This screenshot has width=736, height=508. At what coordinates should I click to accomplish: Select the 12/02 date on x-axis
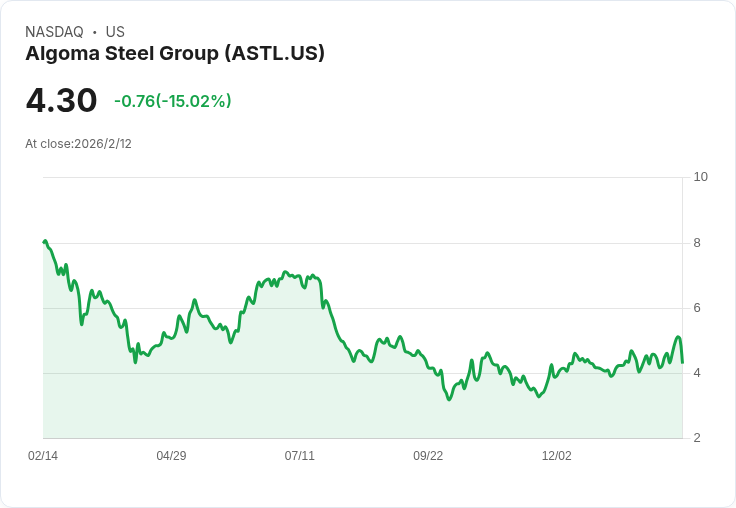[x=557, y=456]
